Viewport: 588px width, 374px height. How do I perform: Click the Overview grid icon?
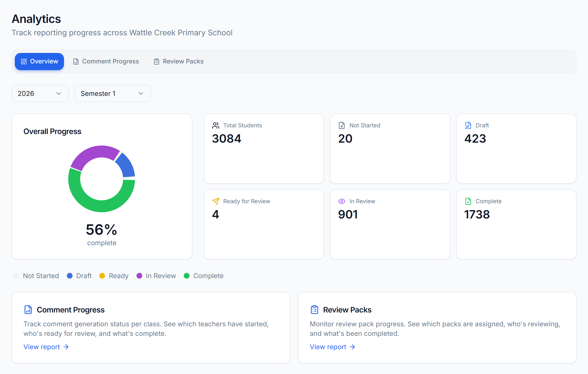24,62
